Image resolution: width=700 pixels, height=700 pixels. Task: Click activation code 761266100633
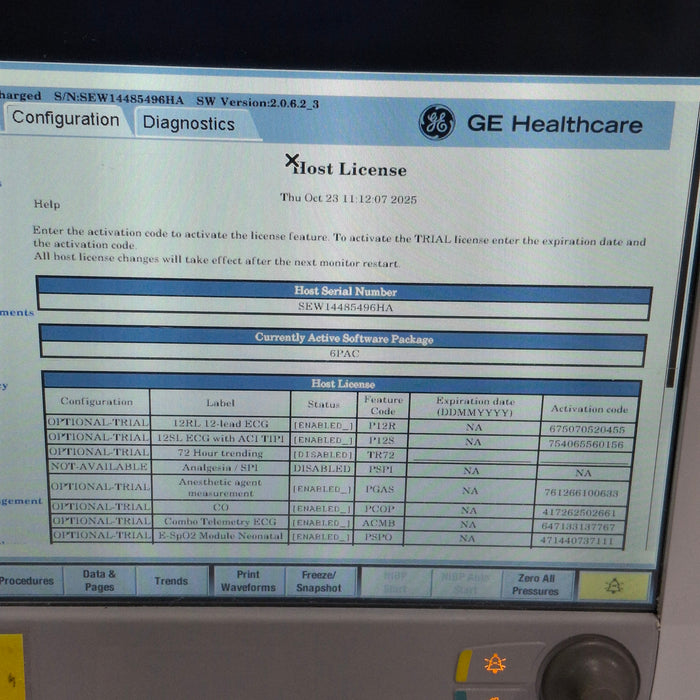point(581,493)
